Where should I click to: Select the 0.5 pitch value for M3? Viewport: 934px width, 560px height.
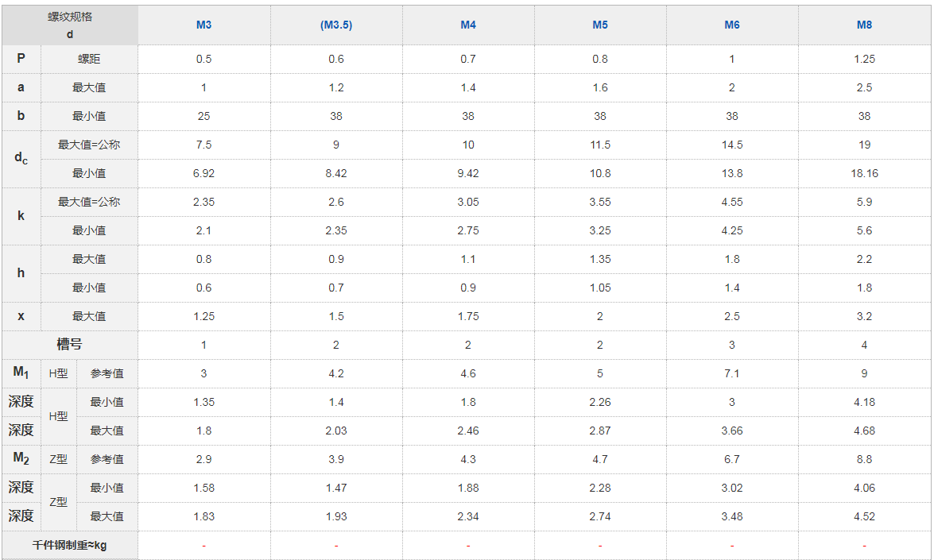[x=203, y=59]
